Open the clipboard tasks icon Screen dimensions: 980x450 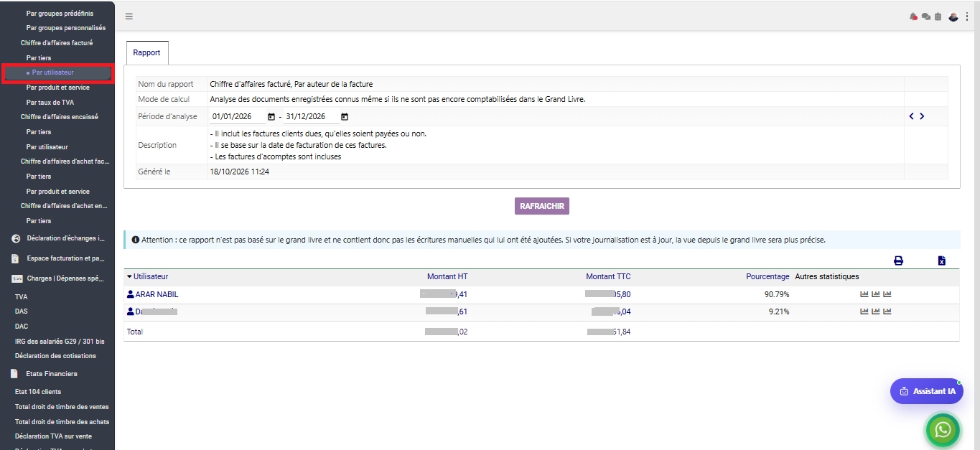(x=938, y=17)
